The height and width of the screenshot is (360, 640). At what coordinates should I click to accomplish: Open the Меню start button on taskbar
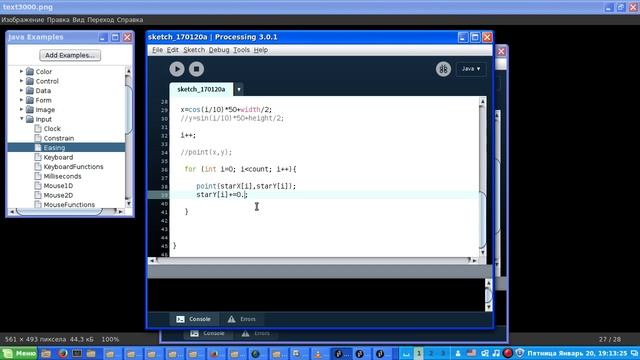19,353
